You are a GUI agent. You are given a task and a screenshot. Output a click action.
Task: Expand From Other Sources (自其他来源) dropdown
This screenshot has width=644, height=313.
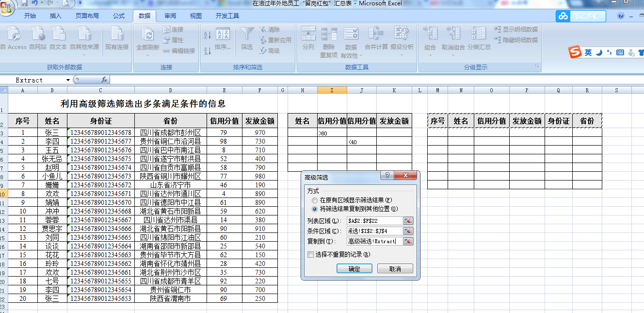click(84, 55)
